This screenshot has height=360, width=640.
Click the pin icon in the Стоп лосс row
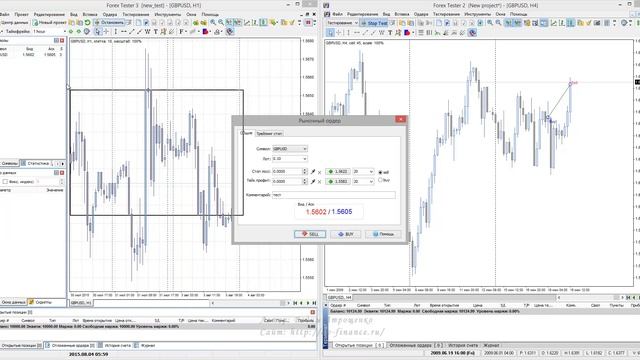point(313,172)
